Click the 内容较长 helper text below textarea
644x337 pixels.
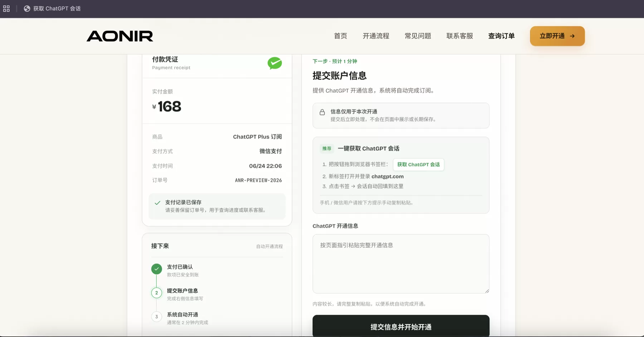(370, 304)
